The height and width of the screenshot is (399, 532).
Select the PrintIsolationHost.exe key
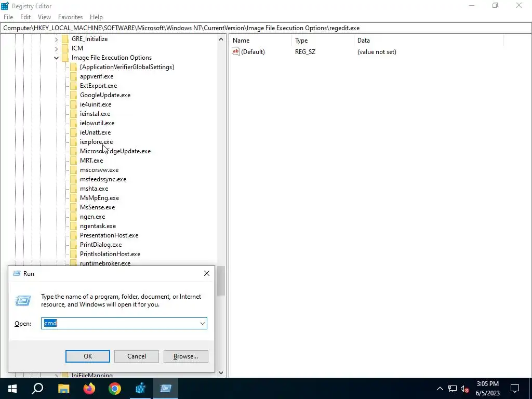110,254
